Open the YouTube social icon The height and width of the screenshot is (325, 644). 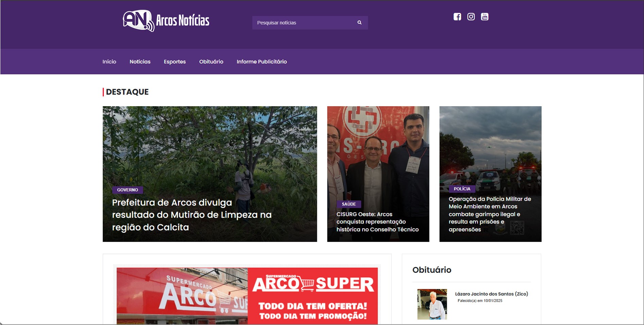pyautogui.click(x=485, y=17)
